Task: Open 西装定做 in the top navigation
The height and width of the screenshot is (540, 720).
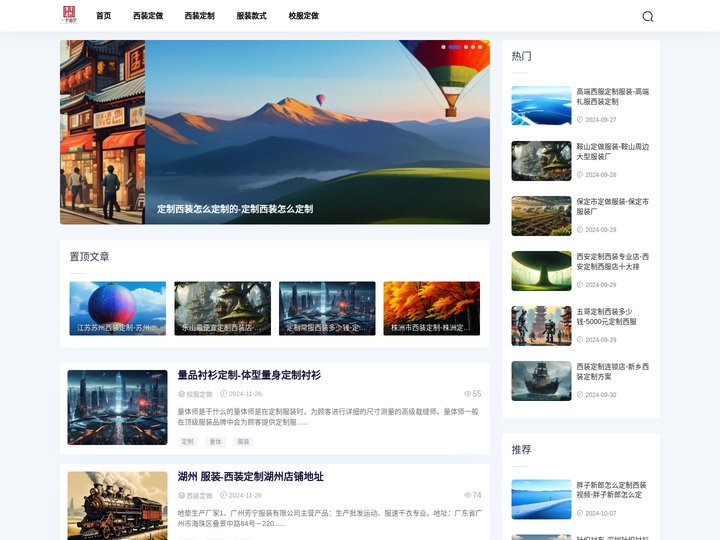Action: (148, 16)
